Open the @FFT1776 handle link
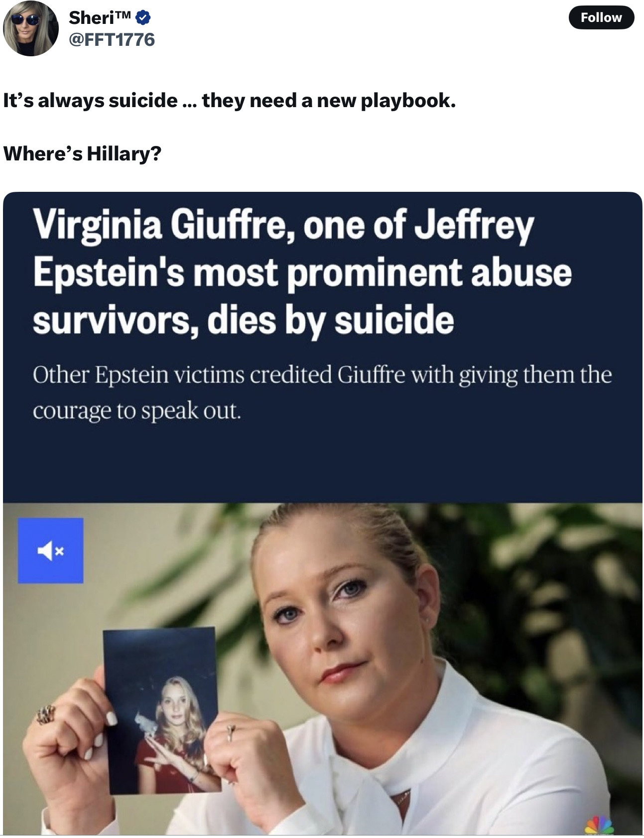 pos(112,39)
